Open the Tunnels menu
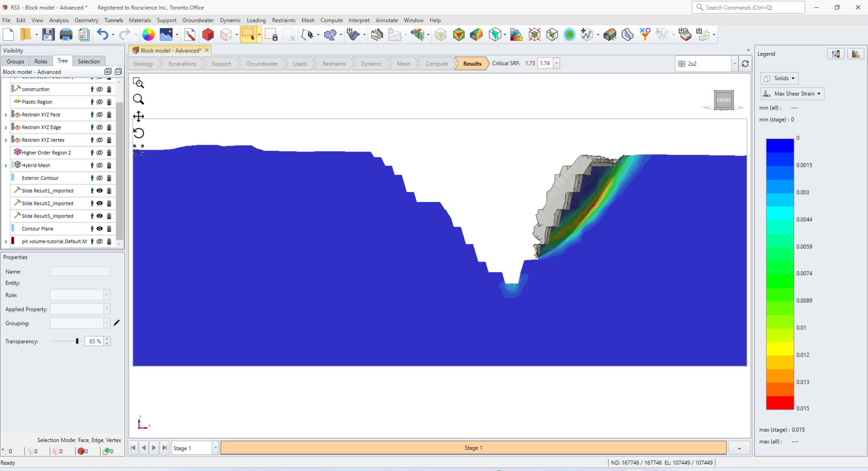This screenshot has height=471, width=868. (113, 20)
